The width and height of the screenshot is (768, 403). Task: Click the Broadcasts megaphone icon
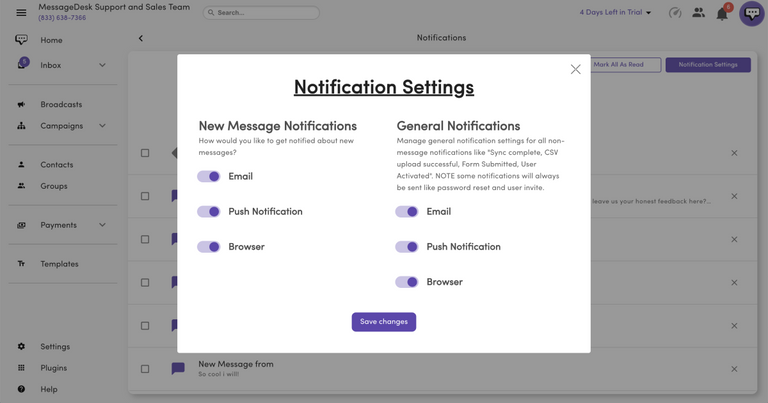click(x=21, y=104)
